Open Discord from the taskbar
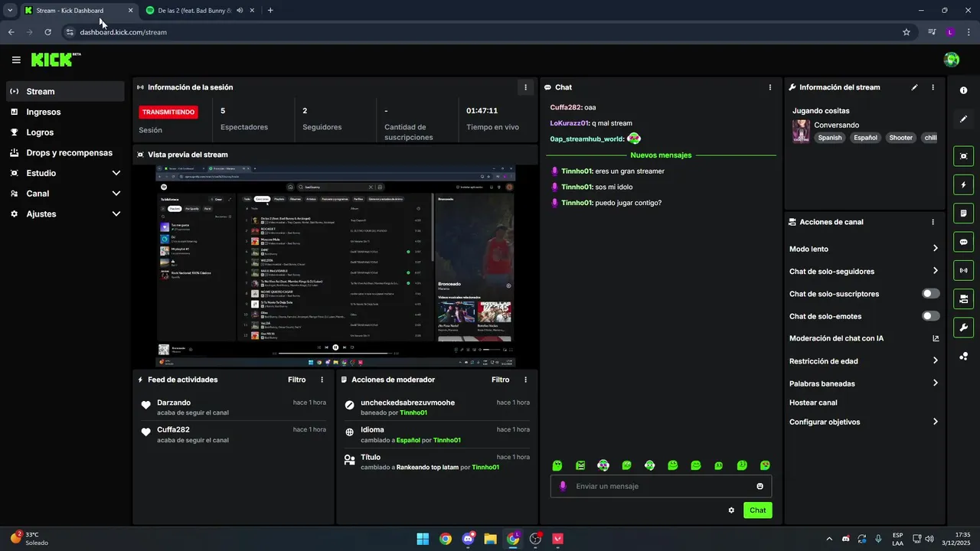Viewport: 980px width, 551px height. [468, 539]
